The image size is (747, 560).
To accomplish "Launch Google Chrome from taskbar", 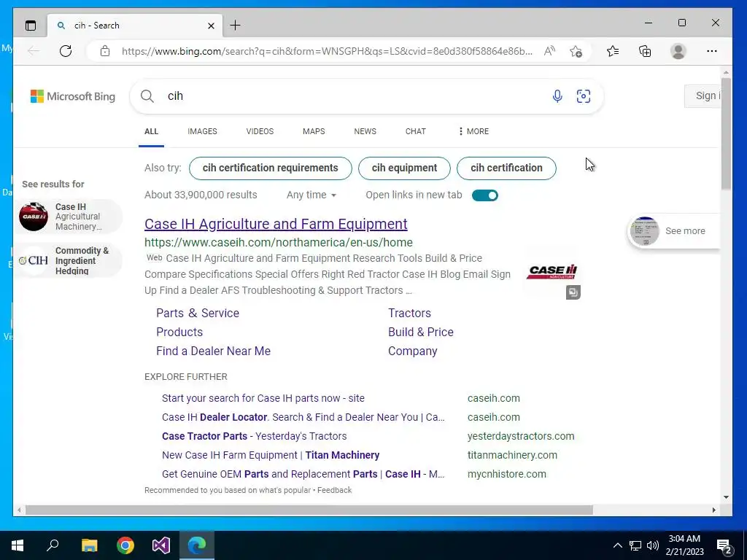I will (x=125, y=545).
